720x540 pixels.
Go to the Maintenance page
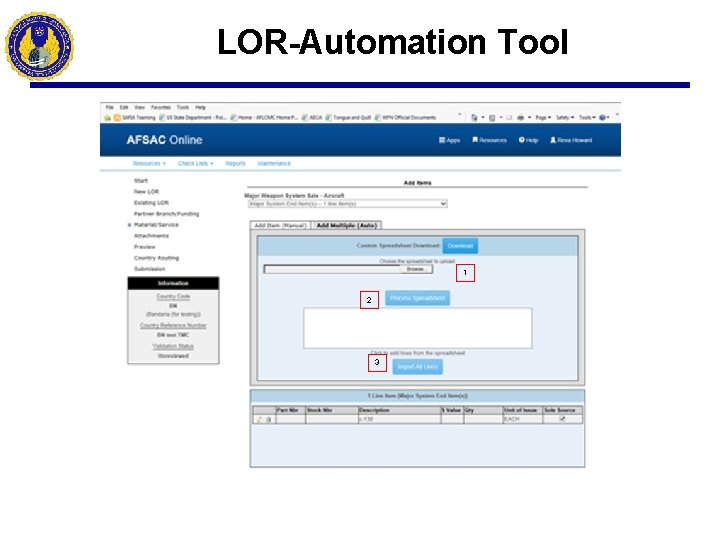[x=274, y=163]
